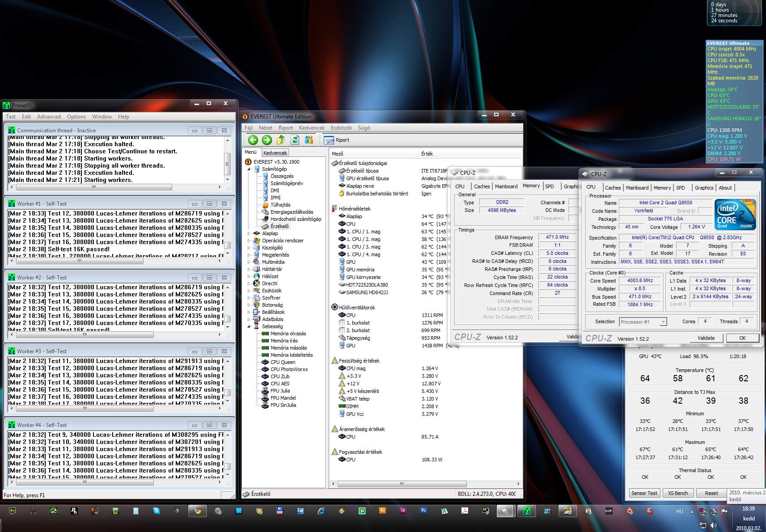Open the Riport wizard button

[x=337, y=140]
